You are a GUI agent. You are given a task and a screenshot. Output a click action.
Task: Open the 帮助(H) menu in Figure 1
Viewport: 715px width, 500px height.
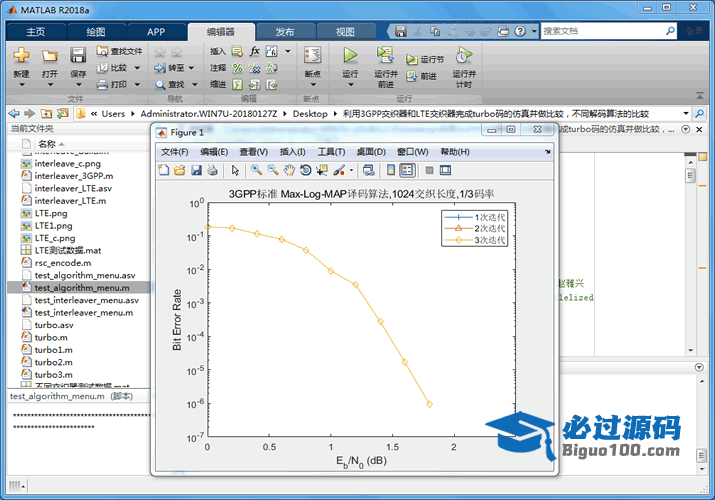pyautogui.click(x=455, y=152)
